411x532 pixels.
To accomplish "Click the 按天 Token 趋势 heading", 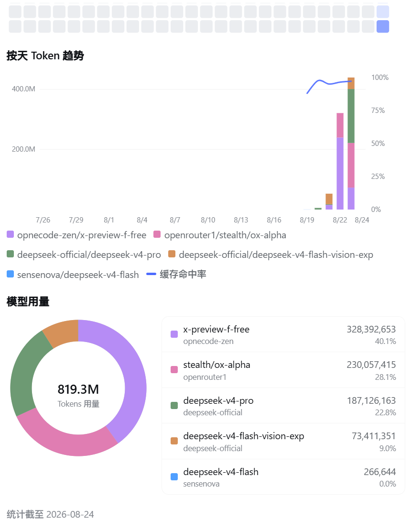I will point(45,55).
